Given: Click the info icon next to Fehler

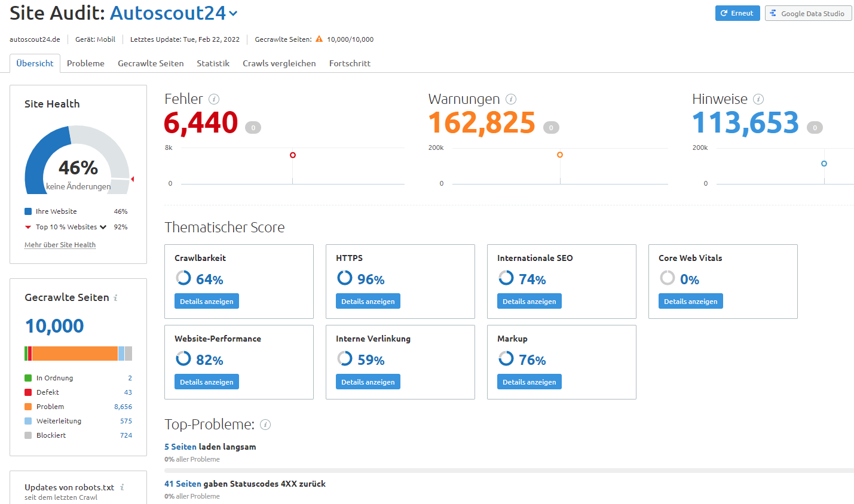Looking at the screenshot, I should [x=214, y=99].
